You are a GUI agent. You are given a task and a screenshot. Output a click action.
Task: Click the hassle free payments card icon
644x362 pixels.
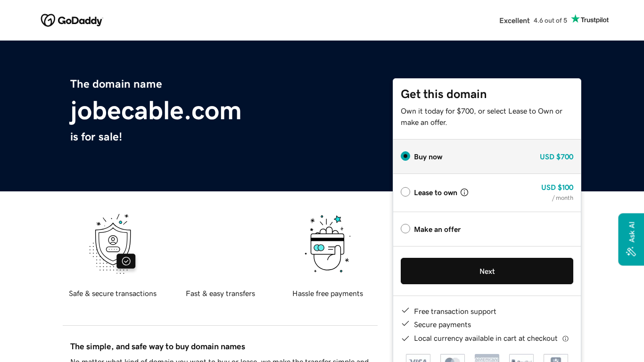coord(328,244)
